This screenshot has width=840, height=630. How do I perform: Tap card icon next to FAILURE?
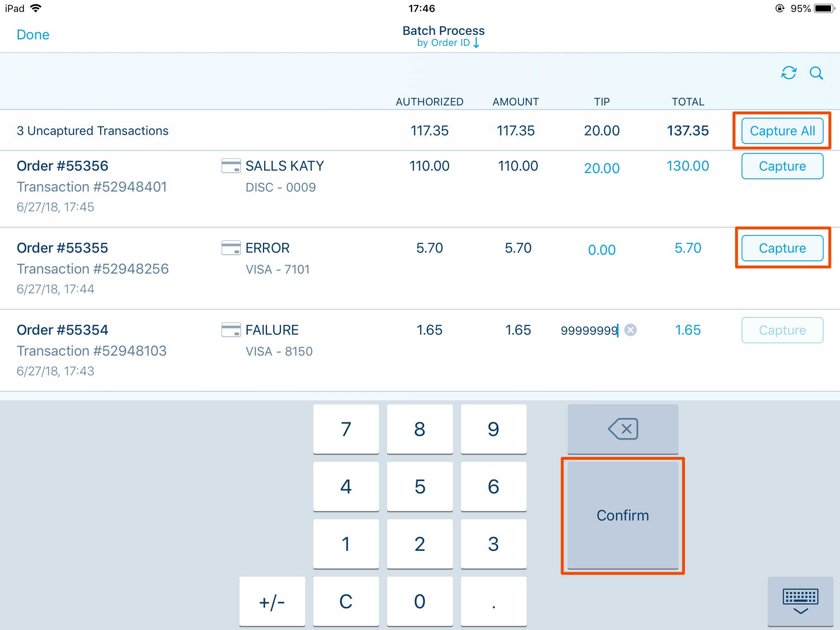click(231, 330)
